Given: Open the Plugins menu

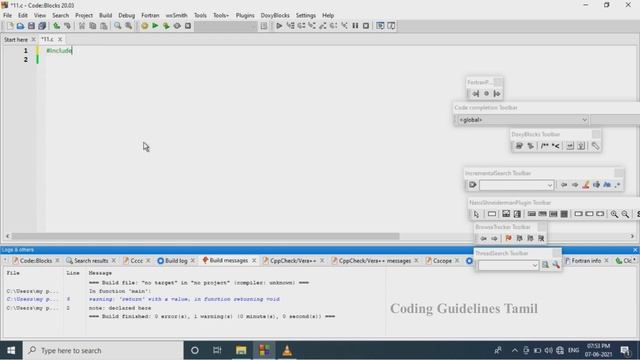Looking at the screenshot, I should [x=245, y=15].
